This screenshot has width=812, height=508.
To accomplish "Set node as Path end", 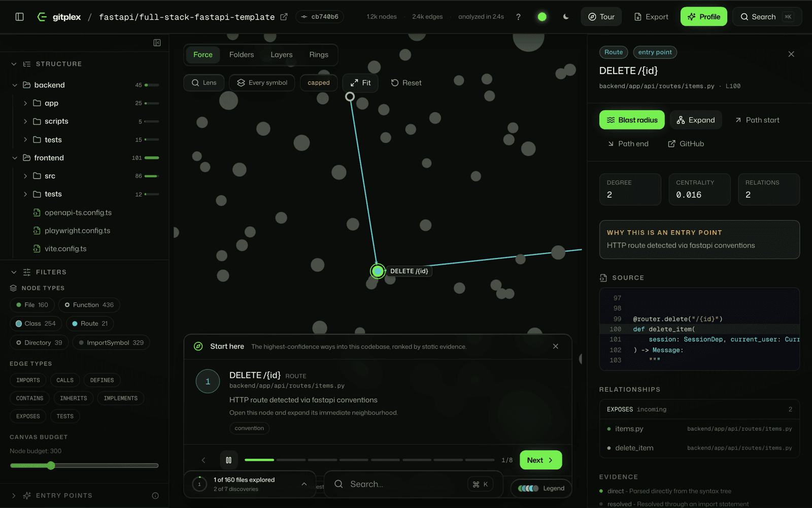I will (x=628, y=144).
